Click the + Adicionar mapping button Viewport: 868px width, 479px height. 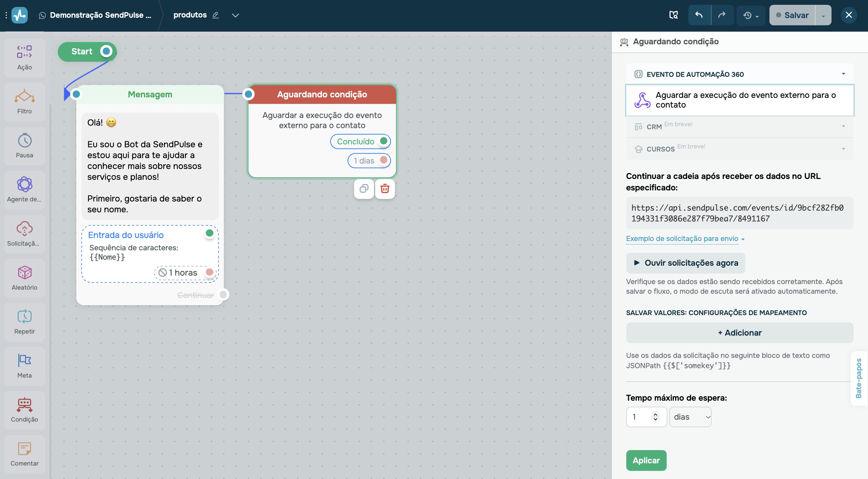[740, 333]
